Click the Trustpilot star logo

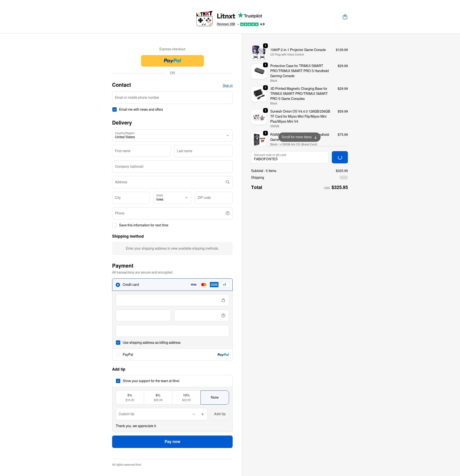(240, 16)
